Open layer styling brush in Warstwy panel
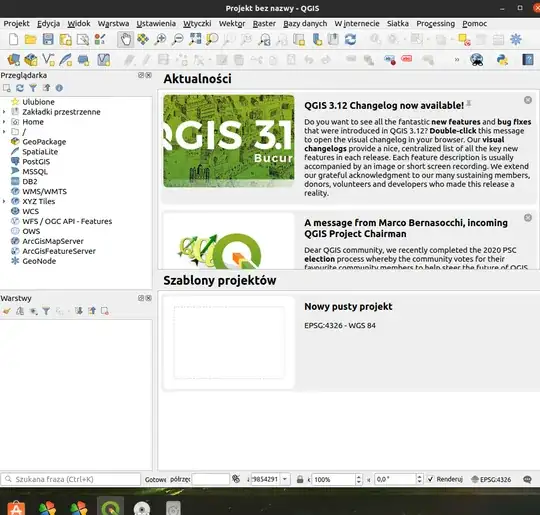 tap(7, 311)
